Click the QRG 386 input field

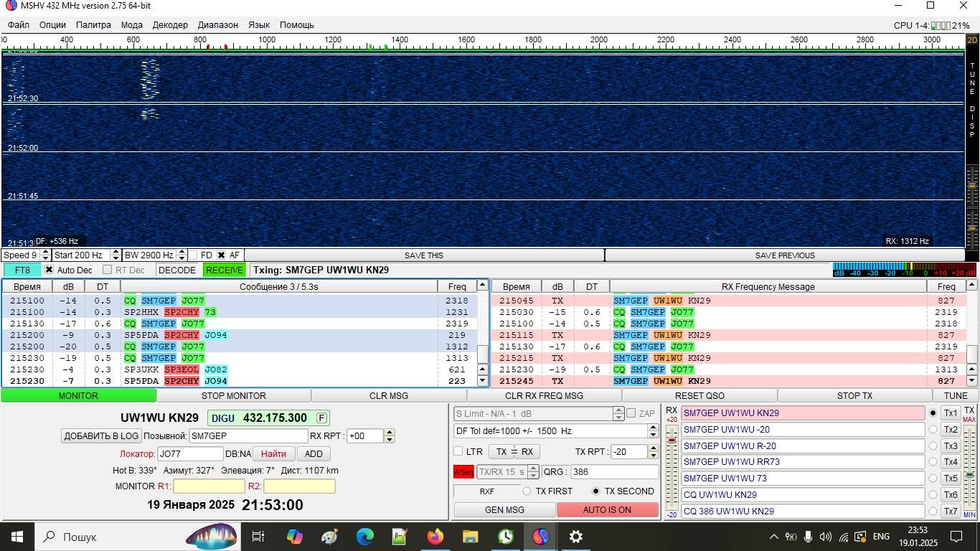[x=614, y=472]
